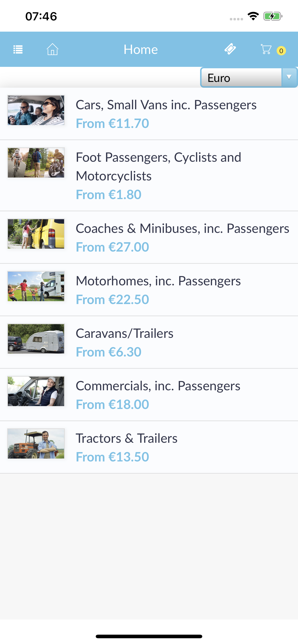The height and width of the screenshot is (644, 298).
Task: Expand the currency dropdown arrow
Action: [x=289, y=77]
